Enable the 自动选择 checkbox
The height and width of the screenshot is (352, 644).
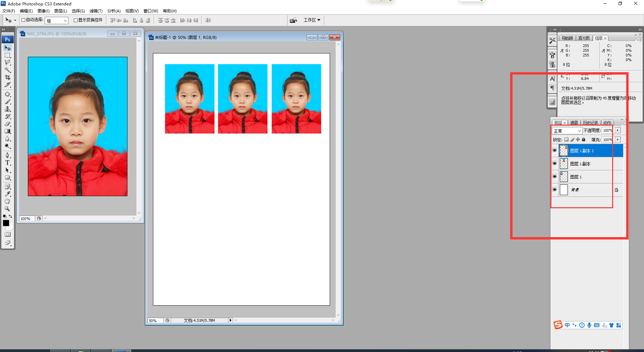coord(23,20)
